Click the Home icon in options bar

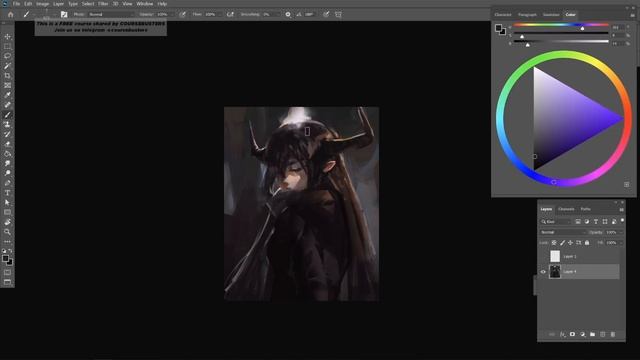11,14
